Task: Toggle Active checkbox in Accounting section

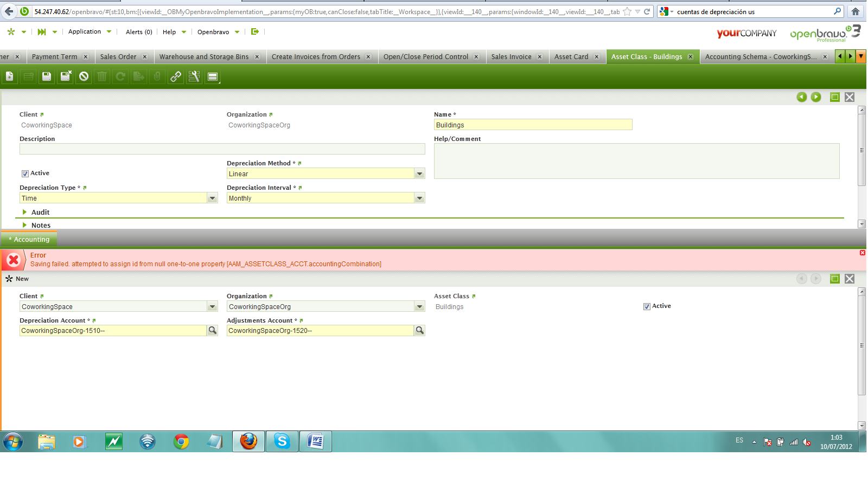Action: click(647, 307)
